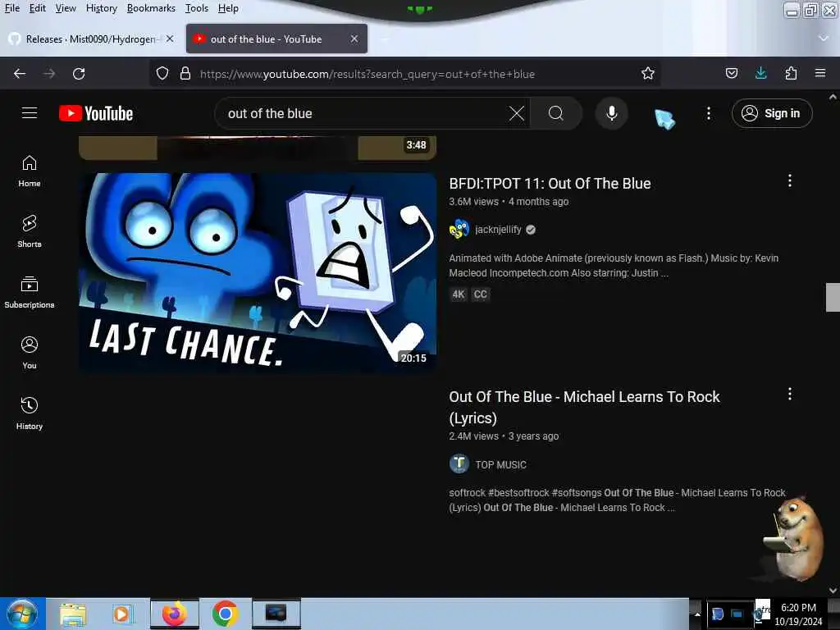Click the browser address bar URL
This screenshot has height=630, width=840.
pyautogui.click(x=367, y=74)
